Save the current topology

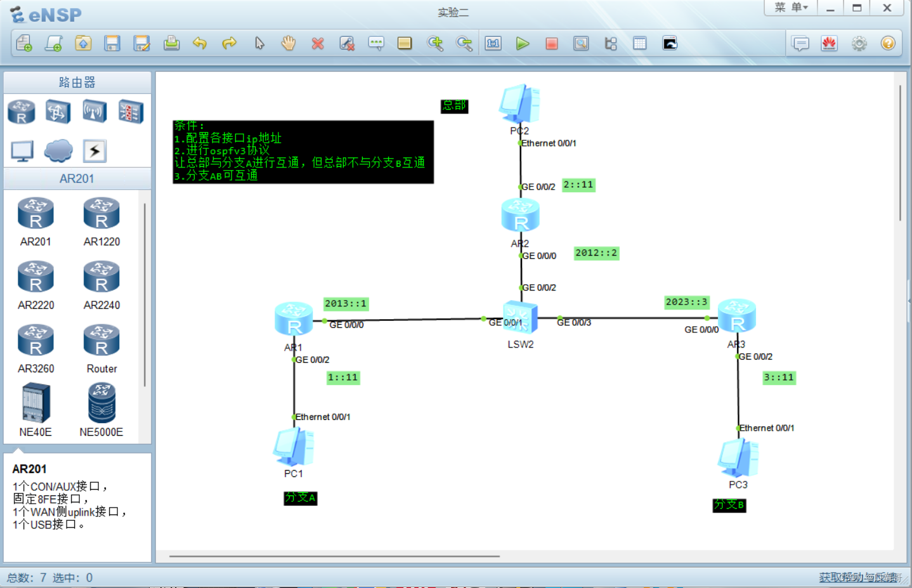click(x=112, y=43)
